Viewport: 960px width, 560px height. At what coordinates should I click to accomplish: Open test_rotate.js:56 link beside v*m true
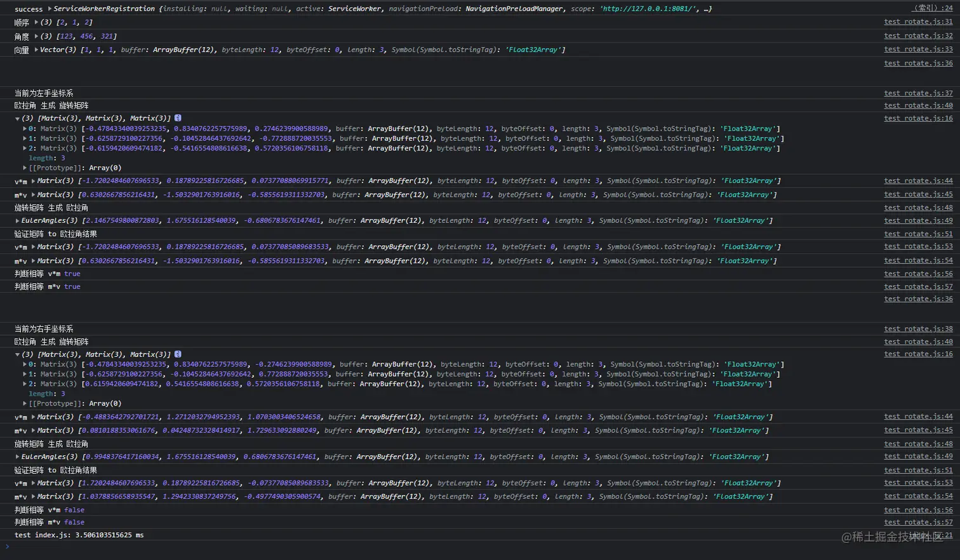918,274
